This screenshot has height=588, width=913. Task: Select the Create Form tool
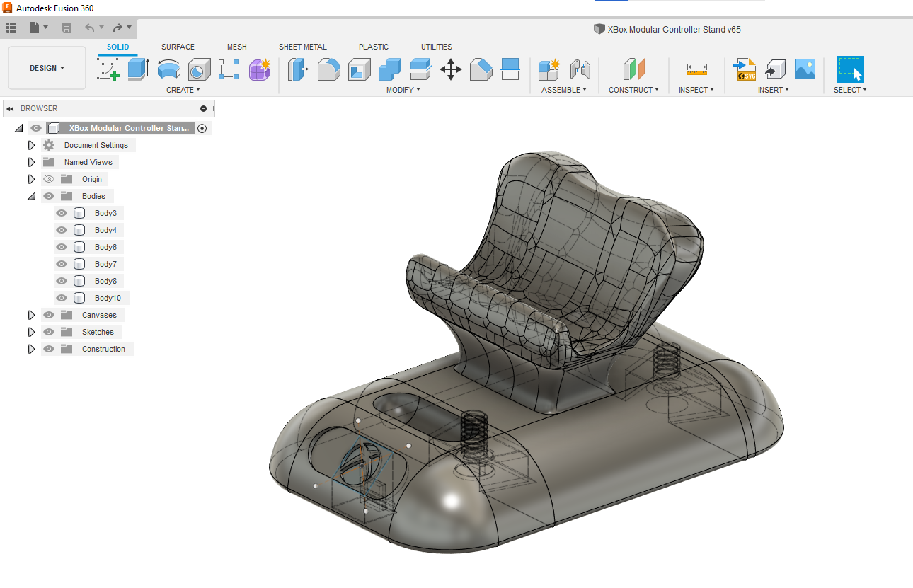point(260,69)
